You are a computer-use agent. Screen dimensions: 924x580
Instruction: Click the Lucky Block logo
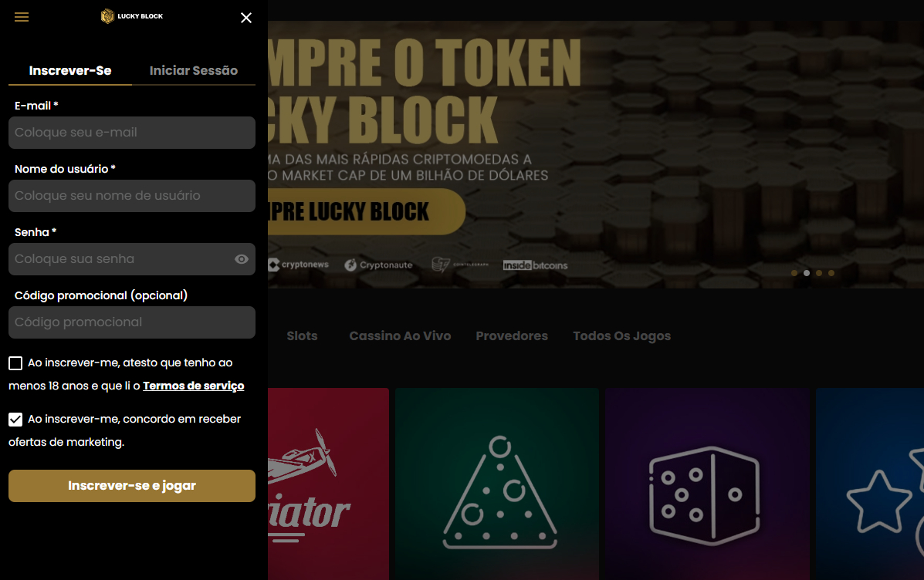[132, 16]
